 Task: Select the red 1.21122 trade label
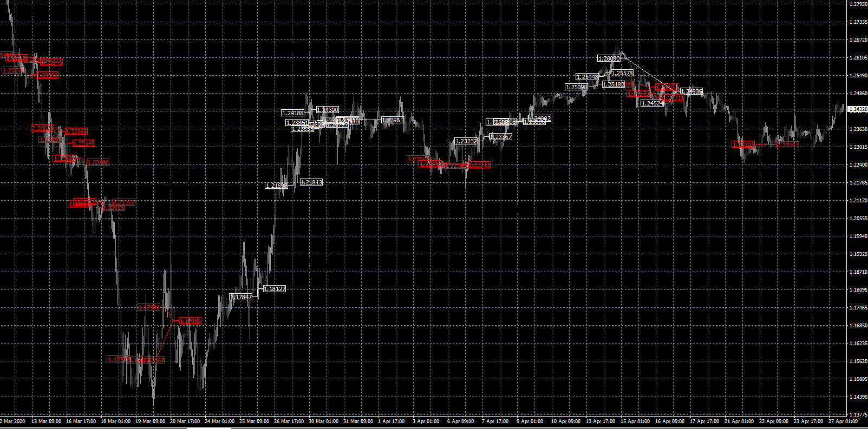click(x=124, y=202)
